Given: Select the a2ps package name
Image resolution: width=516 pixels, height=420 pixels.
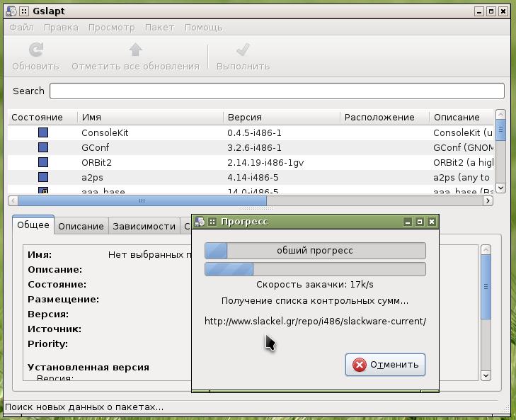Looking at the screenshot, I should 92,178.
